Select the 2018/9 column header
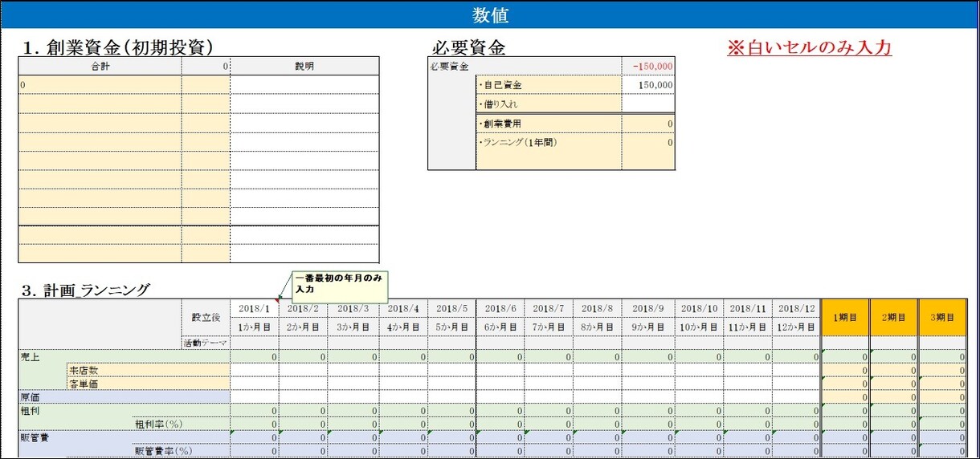This screenshot has width=980, height=459. click(647, 308)
